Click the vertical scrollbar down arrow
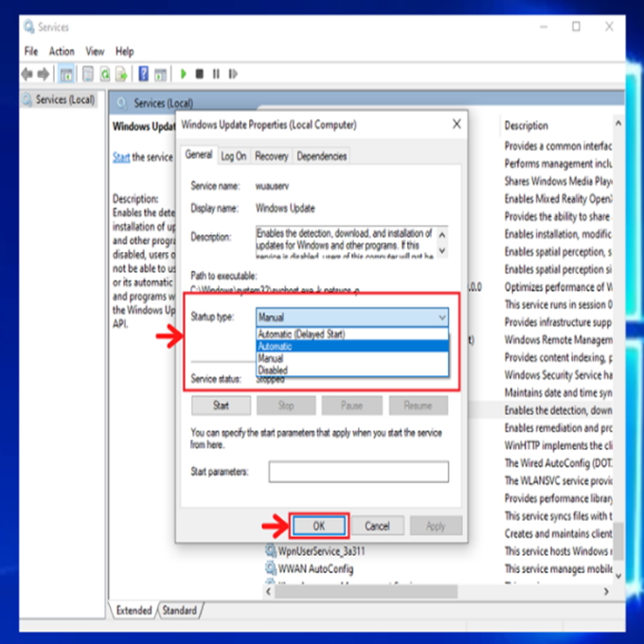Image resolution: width=644 pixels, height=644 pixels. click(x=618, y=576)
